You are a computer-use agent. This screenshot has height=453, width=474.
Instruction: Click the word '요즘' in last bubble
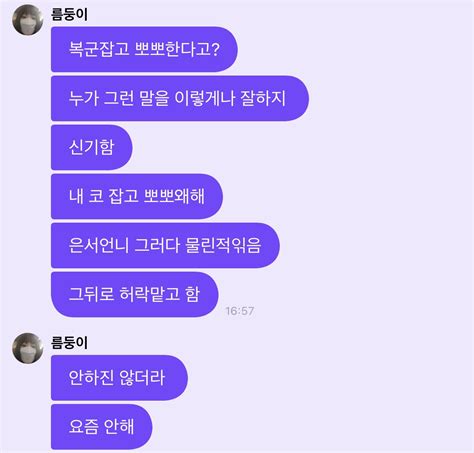point(84,427)
